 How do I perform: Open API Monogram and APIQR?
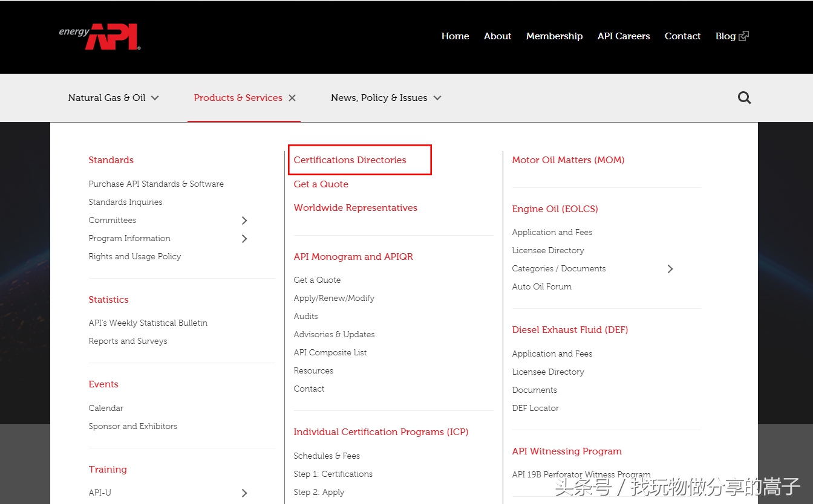click(x=353, y=257)
